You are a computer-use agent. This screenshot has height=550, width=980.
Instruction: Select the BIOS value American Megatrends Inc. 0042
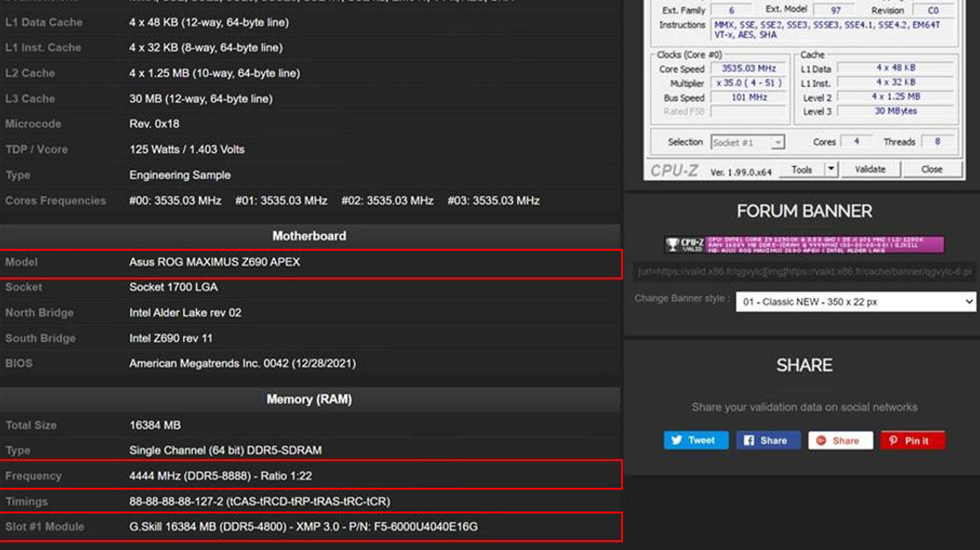click(x=243, y=363)
